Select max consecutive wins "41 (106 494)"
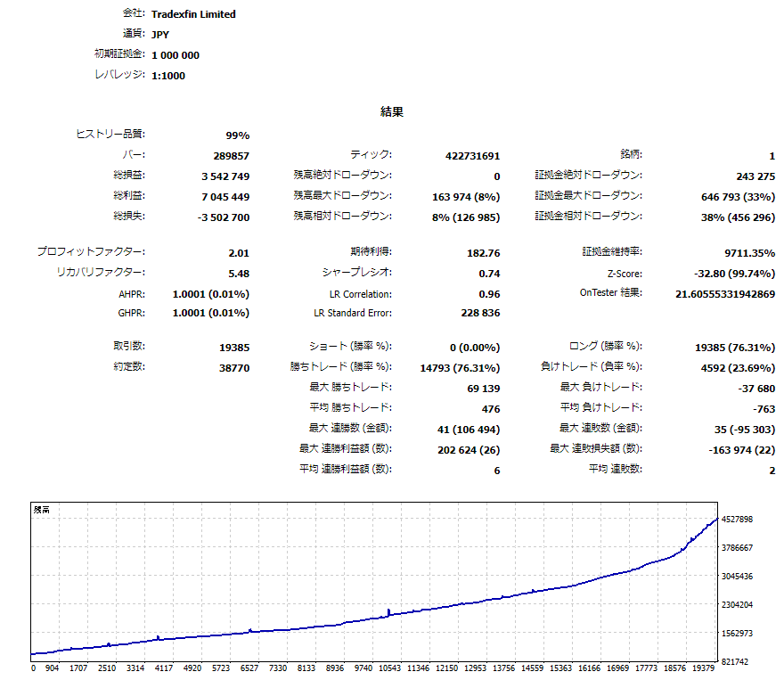The height and width of the screenshot is (680, 784). pyautogui.click(x=469, y=430)
